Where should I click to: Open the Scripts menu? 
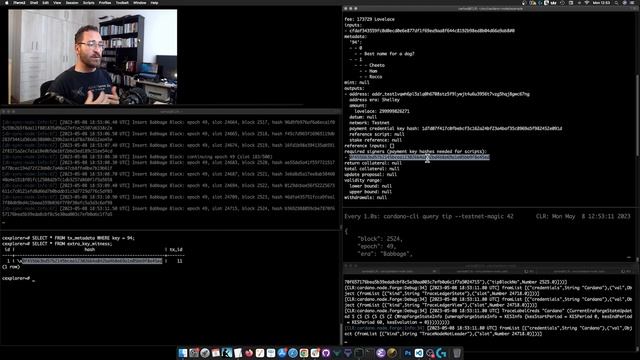point(89,2)
